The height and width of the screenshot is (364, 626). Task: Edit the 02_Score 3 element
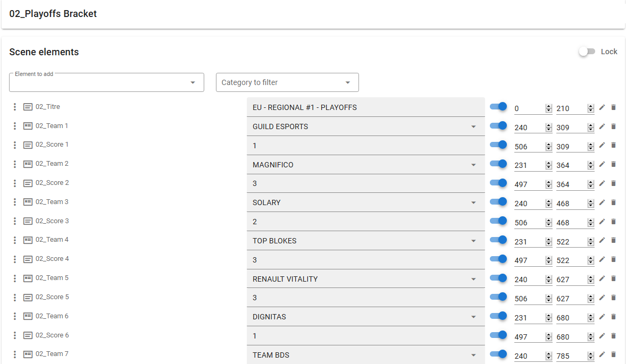click(x=602, y=222)
